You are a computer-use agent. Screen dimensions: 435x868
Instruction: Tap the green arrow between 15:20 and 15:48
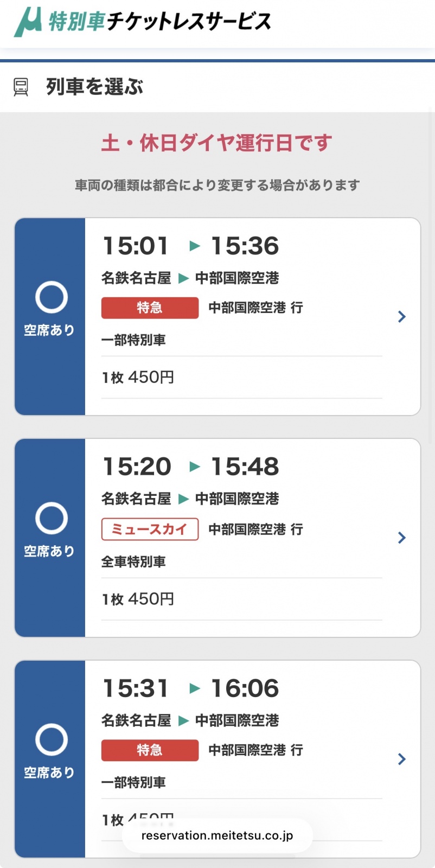[x=195, y=467]
